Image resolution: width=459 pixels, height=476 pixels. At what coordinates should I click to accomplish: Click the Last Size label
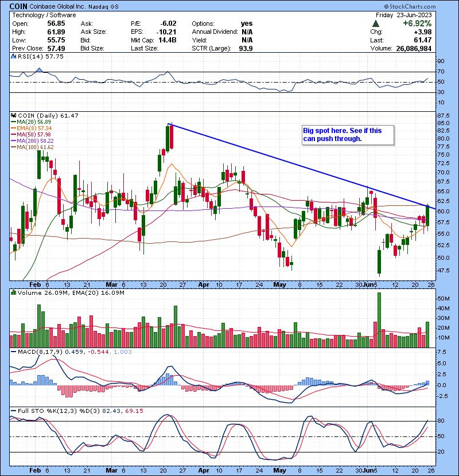pos(144,48)
